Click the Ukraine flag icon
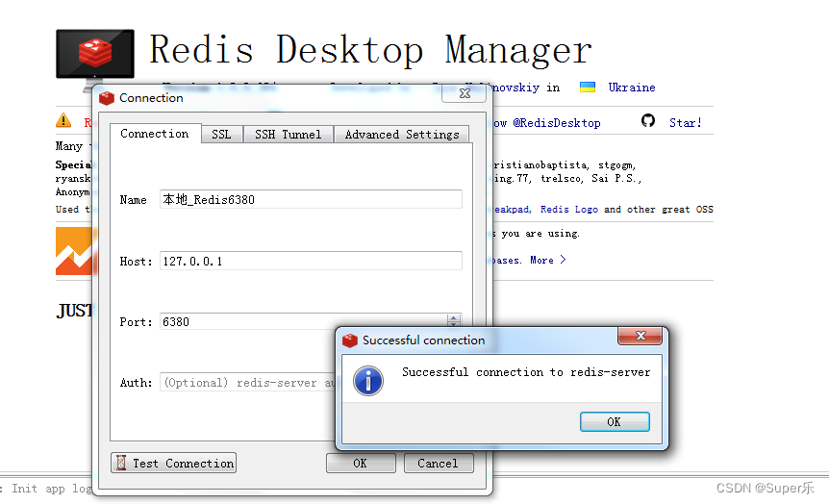The width and height of the screenshot is (829, 504). pyautogui.click(x=588, y=88)
